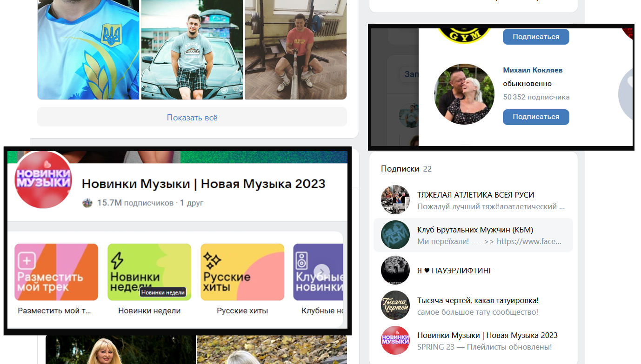Open the large Новинки Музыки logo in the header
Viewport: 641px width, 364px height.
coord(43,180)
